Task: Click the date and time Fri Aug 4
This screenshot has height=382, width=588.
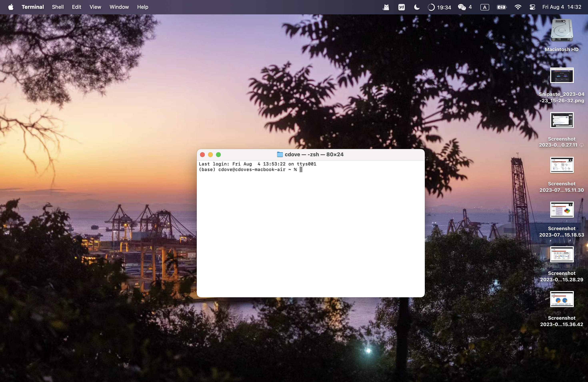Action: (x=562, y=7)
